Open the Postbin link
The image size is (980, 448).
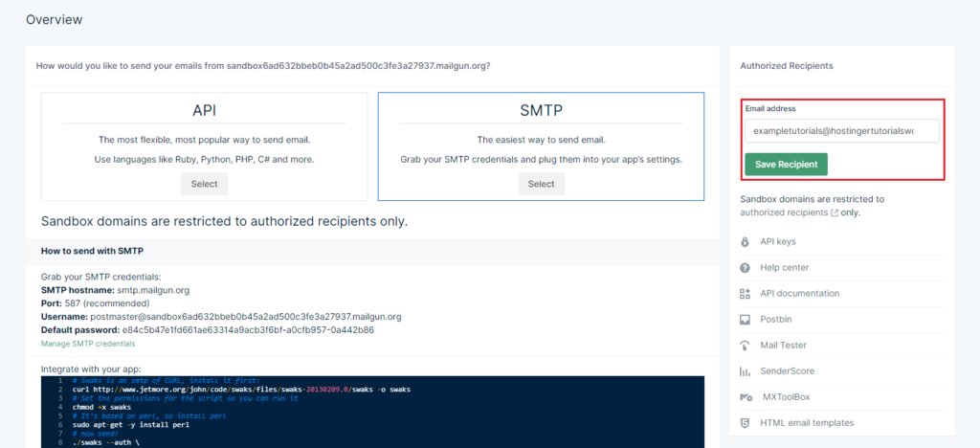(776, 320)
